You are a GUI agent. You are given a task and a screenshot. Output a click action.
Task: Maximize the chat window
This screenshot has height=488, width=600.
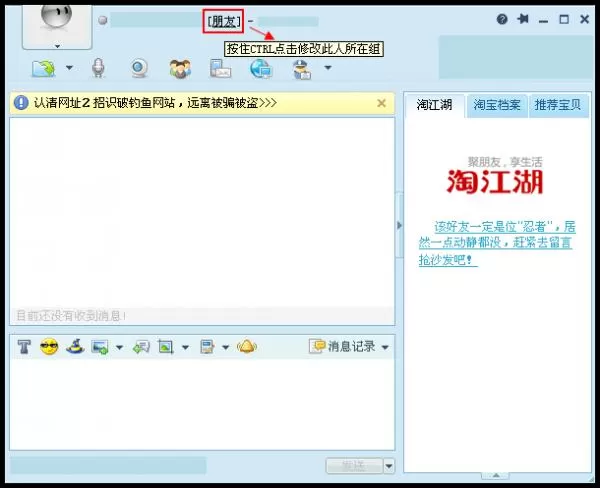(564, 19)
